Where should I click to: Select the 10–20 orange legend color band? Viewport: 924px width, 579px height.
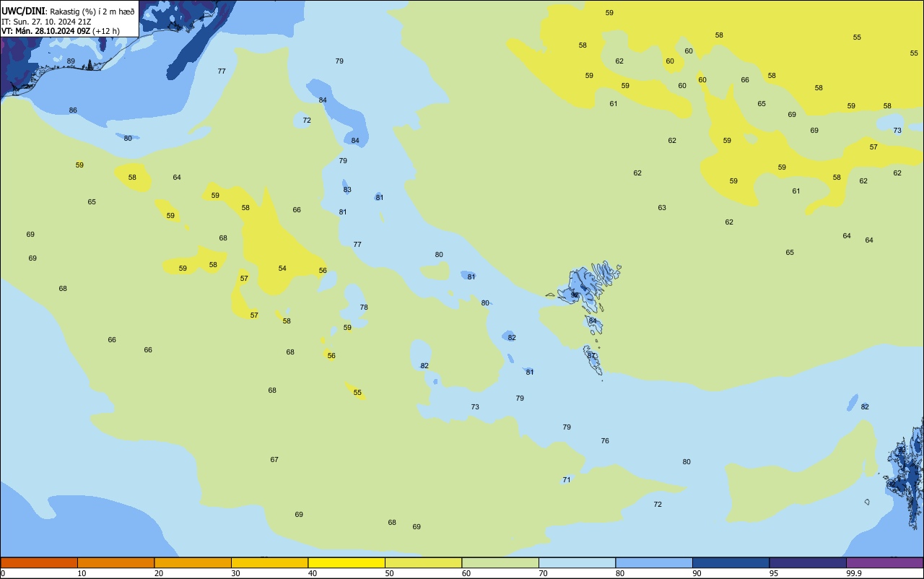click(x=115, y=562)
